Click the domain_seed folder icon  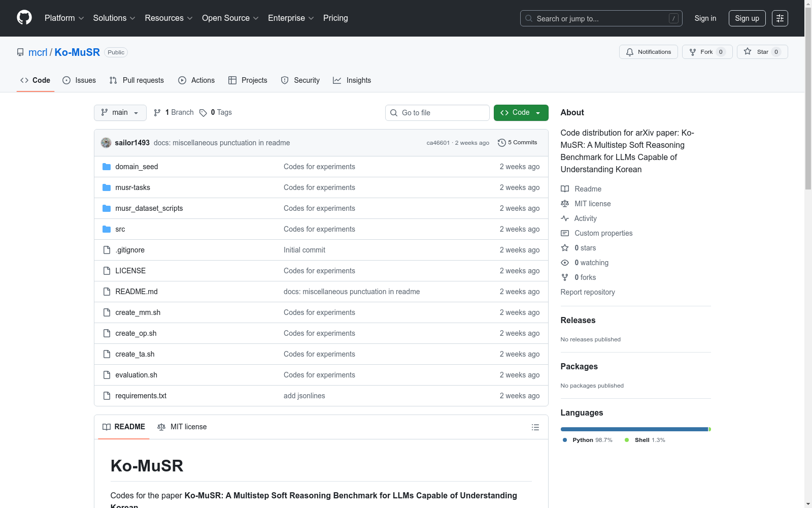107,167
